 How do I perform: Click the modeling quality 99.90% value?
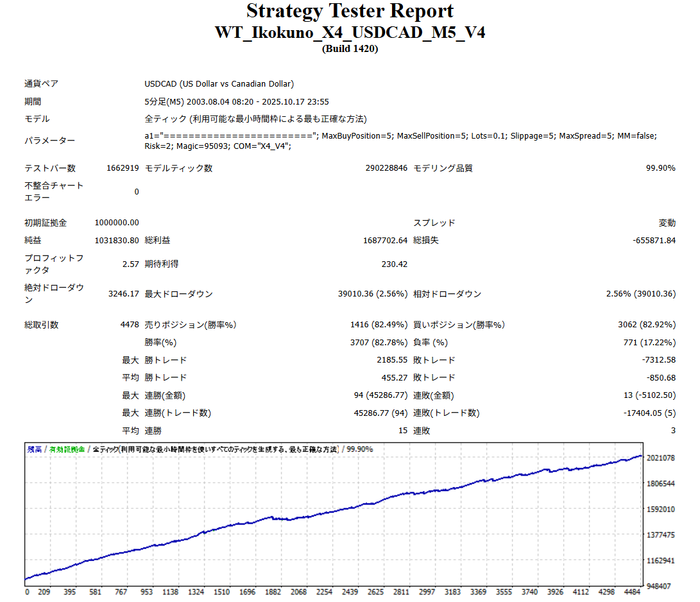[x=660, y=168]
